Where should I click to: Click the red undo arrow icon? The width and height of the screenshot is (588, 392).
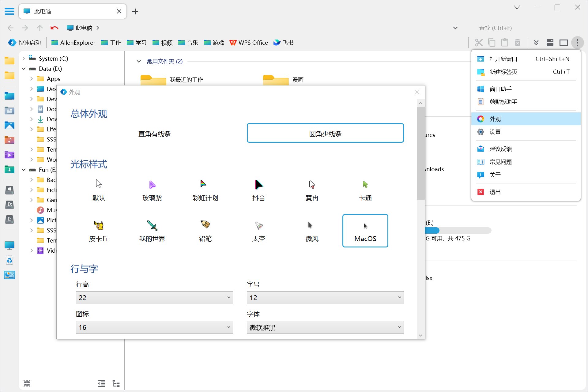pos(54,28)
